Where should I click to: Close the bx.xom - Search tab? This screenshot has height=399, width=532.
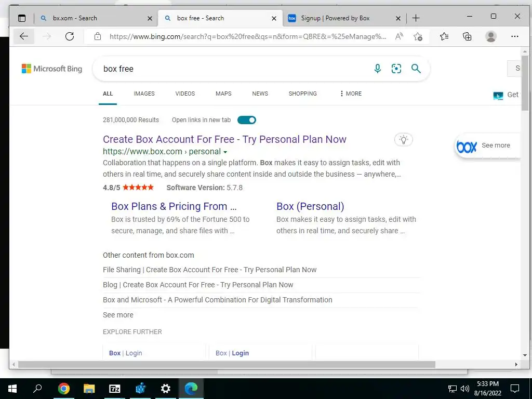150,18
